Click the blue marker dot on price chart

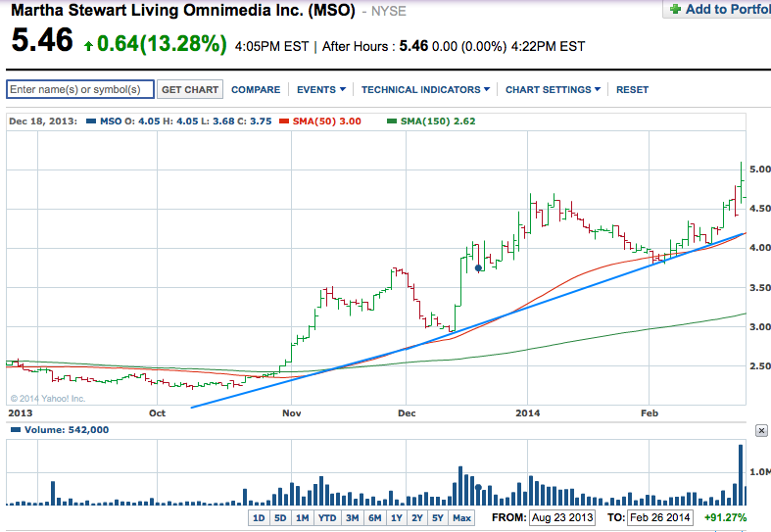click(478, 268)
